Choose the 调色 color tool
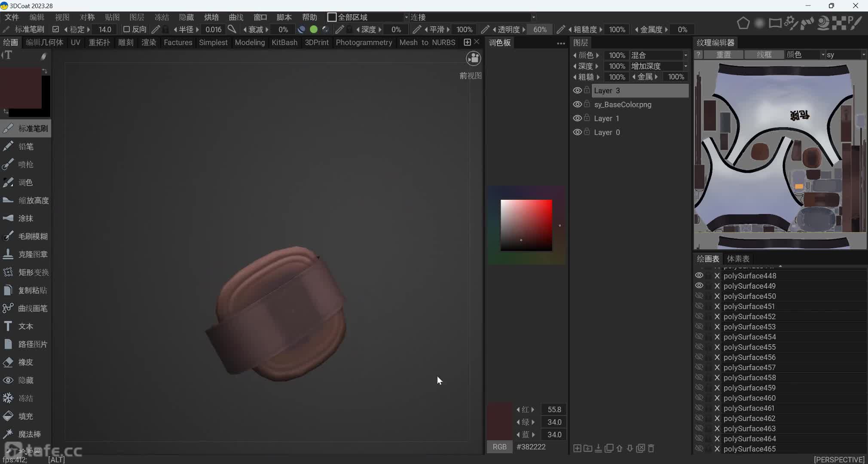 click(x=25, y=183)
